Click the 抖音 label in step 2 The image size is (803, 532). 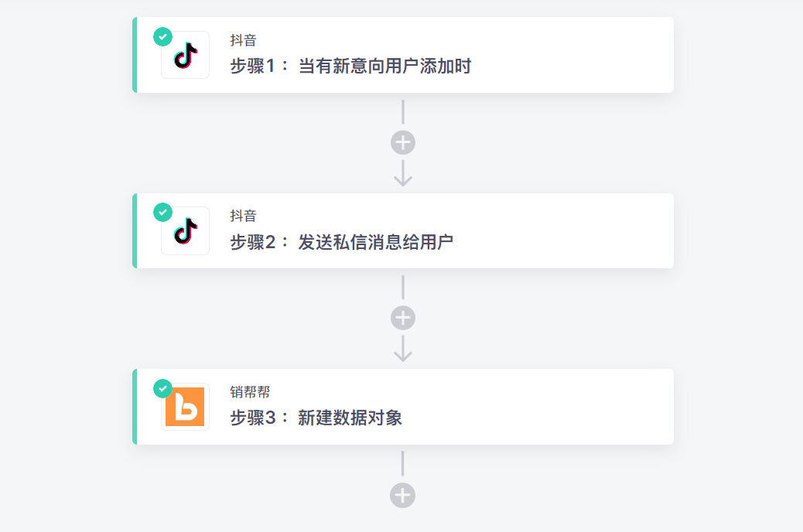click(x=243, y=216)
